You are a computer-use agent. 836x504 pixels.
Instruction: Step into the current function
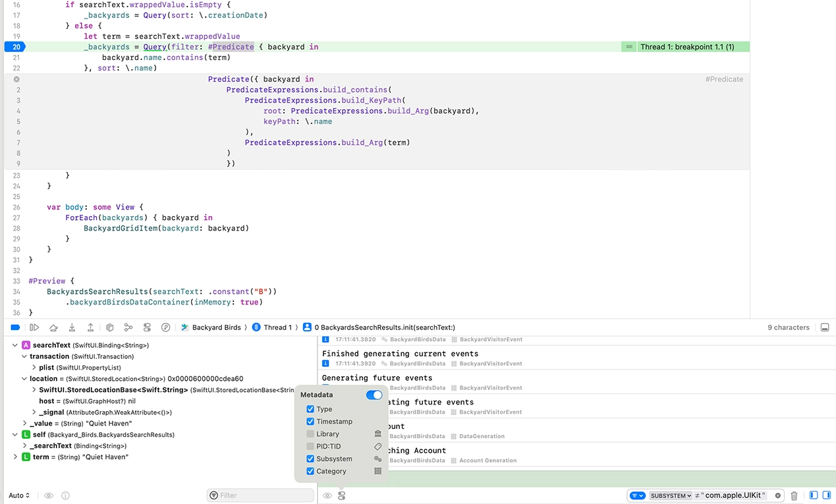pos(72,327)
